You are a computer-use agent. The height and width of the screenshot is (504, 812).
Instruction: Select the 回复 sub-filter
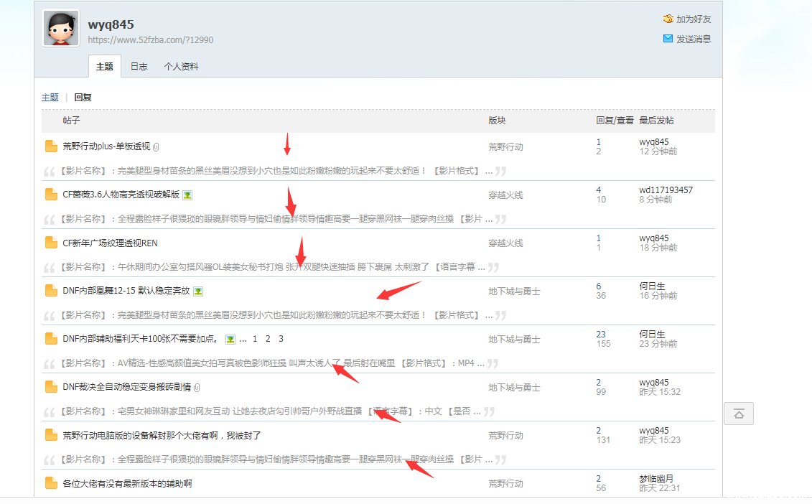[x=83, y=98]
